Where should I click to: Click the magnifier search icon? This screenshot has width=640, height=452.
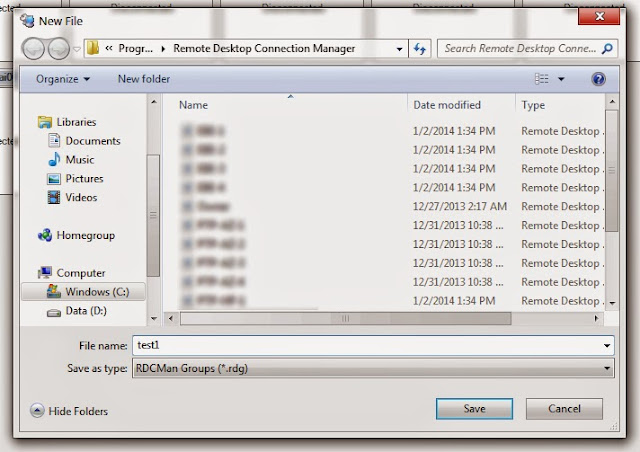pos(607,49)
